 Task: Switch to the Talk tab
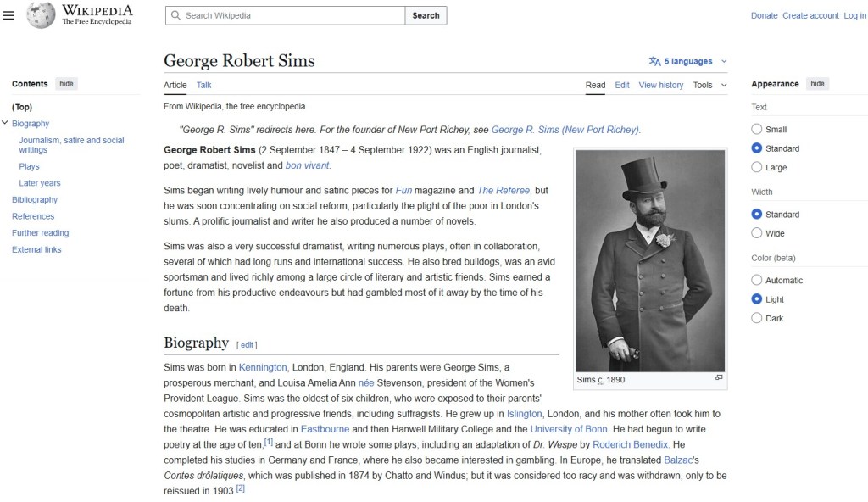(203, 85)
